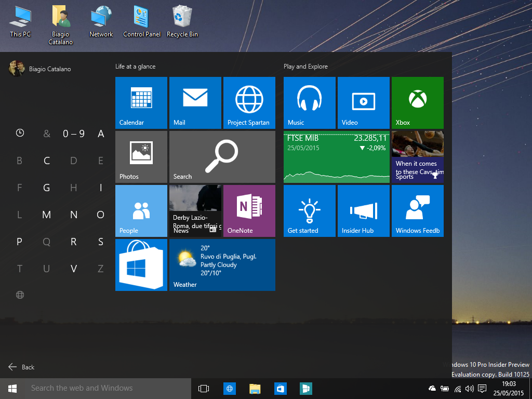The image size is (532, 399).
Task: Jump to apps starting with C
Action: click(47, 161)
